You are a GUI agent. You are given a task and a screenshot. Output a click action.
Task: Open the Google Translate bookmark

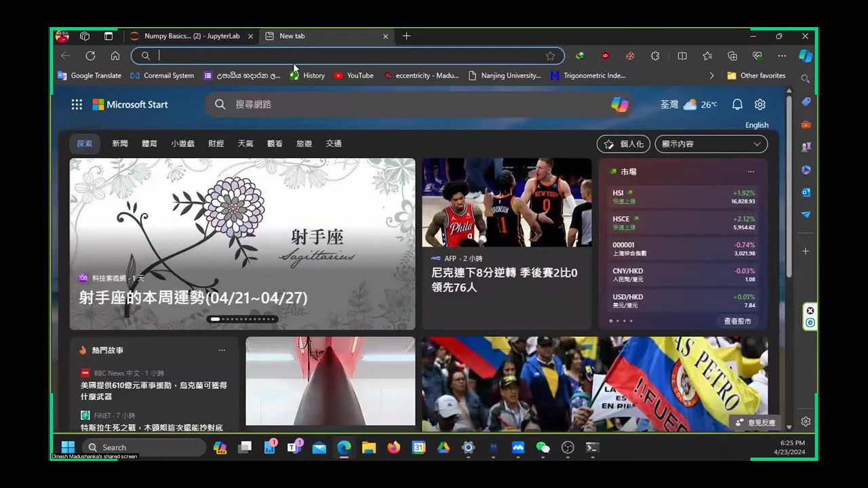90,76
